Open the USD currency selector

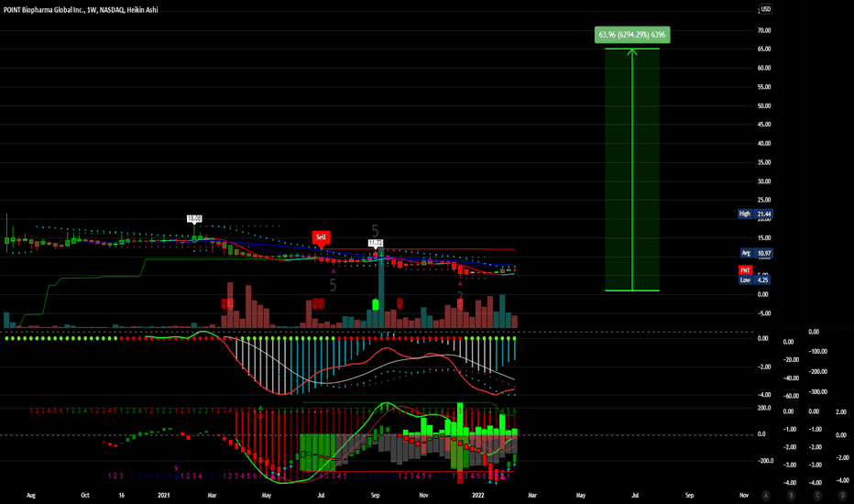pos(765,9)
